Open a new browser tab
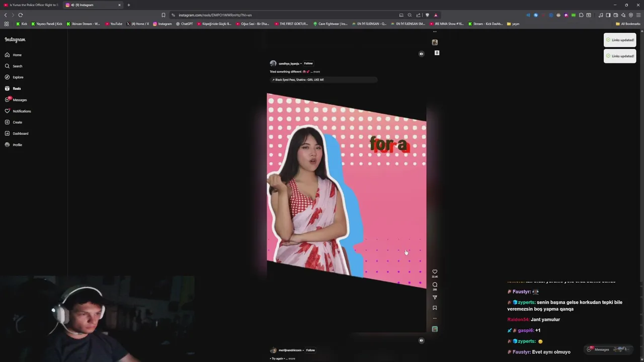 [128, 5]
